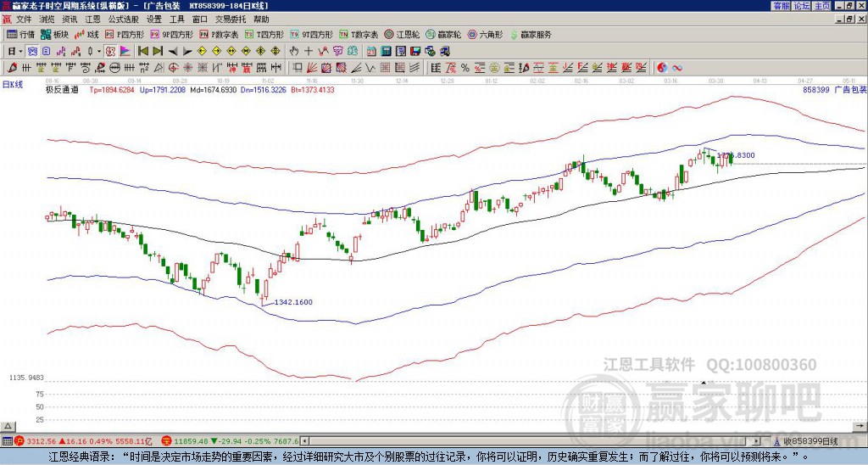868x465 pixels.
Task: Click the 1342.1600 low price label
Action: click(294, 302)
